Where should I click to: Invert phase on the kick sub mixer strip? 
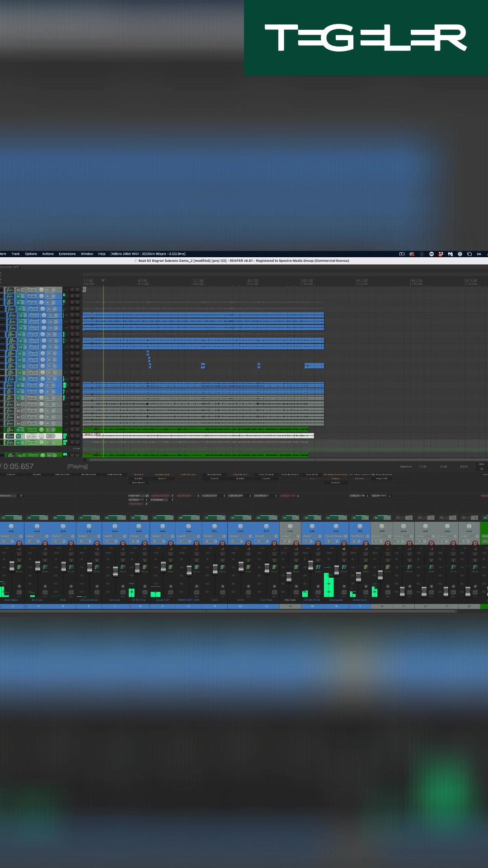point(122,587)
